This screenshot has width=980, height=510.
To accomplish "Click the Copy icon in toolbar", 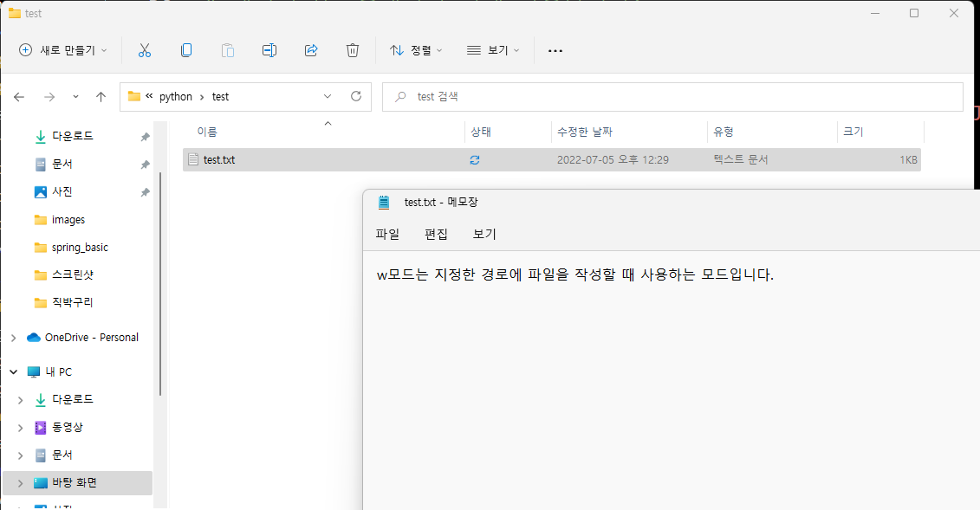I will tap(186, 50).
